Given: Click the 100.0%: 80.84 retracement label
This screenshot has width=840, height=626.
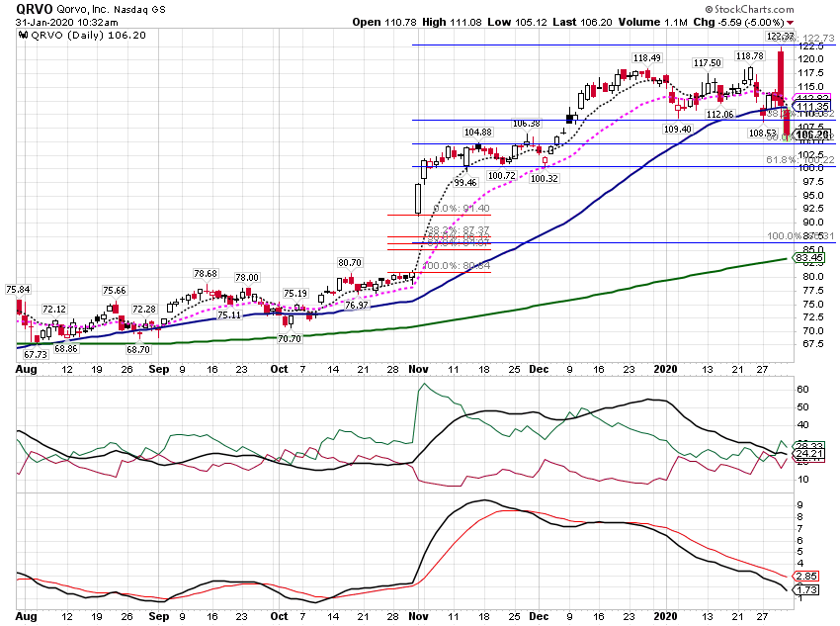Looking at the screenshot, I should point(456,265).
